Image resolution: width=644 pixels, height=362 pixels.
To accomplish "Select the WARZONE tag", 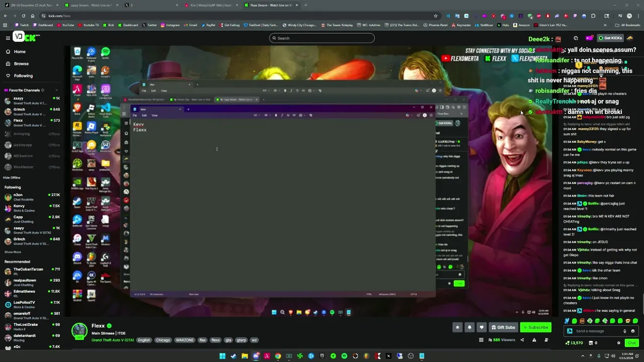I will 185,340.
